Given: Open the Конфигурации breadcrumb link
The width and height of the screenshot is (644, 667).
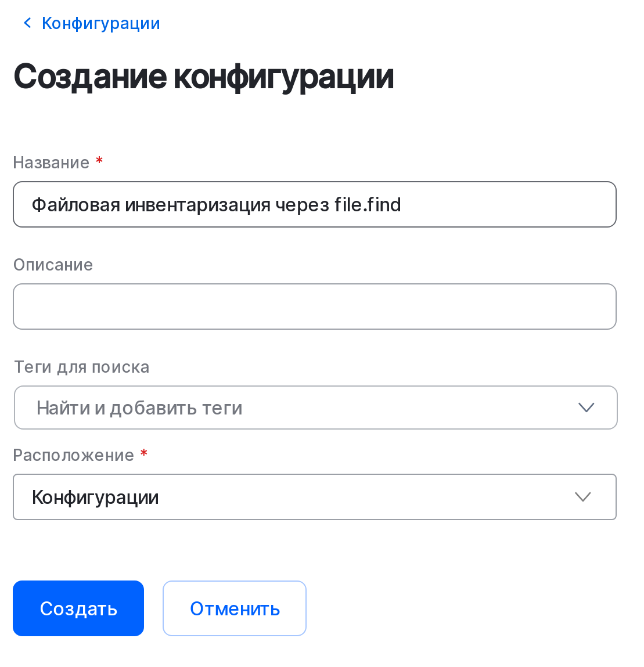Looking at the screenshot, I should 100,23.
